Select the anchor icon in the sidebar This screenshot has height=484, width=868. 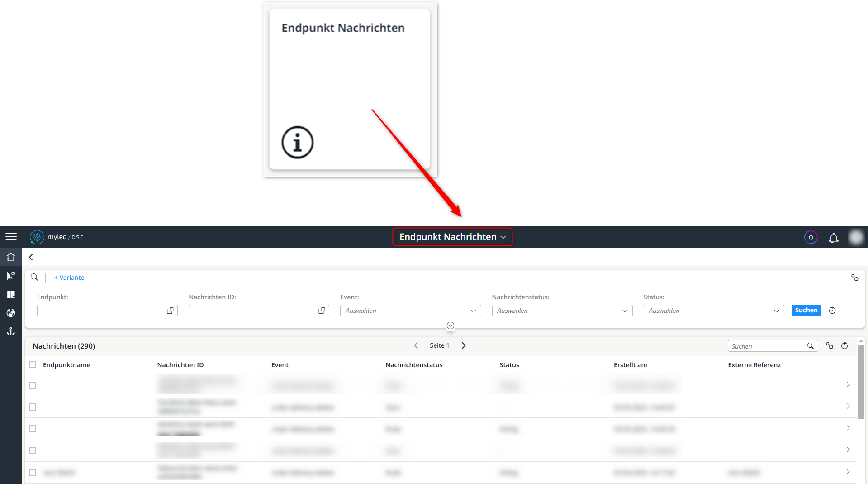click(x=10, y=331)
